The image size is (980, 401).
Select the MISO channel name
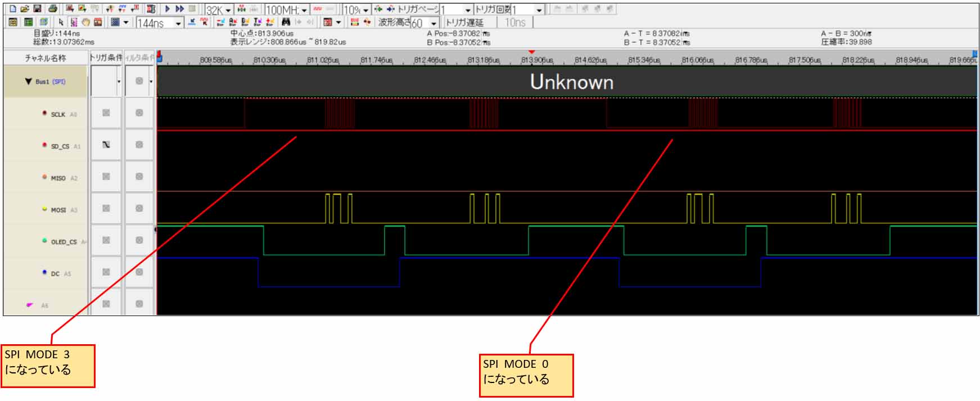[x=58, y=178]
